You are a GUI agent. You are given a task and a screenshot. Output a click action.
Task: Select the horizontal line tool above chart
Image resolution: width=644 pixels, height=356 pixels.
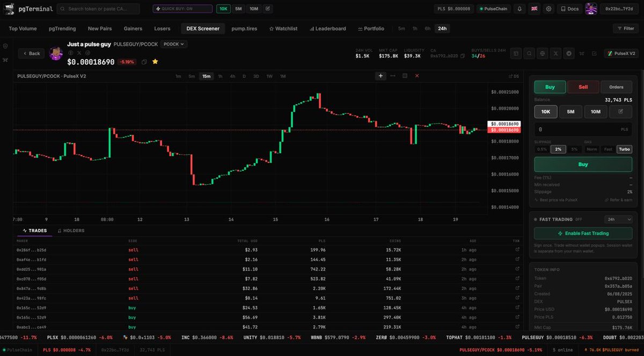(x=393, y=76)
